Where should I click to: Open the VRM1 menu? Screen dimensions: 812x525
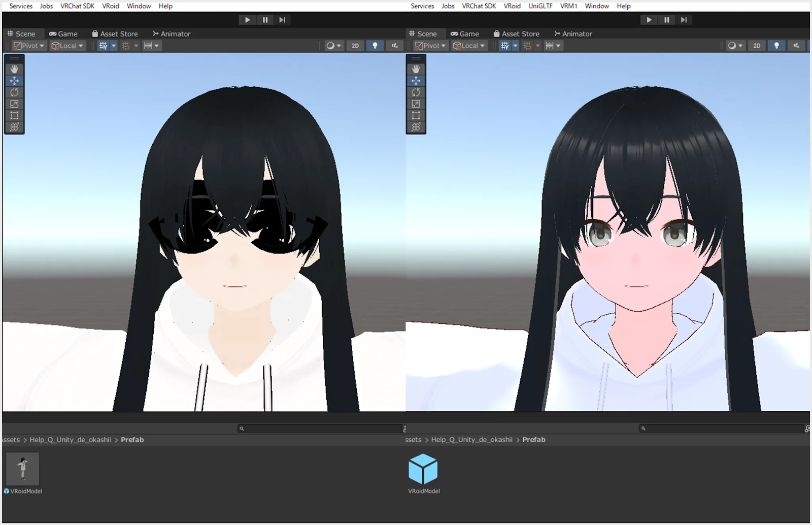click(568, 6)
